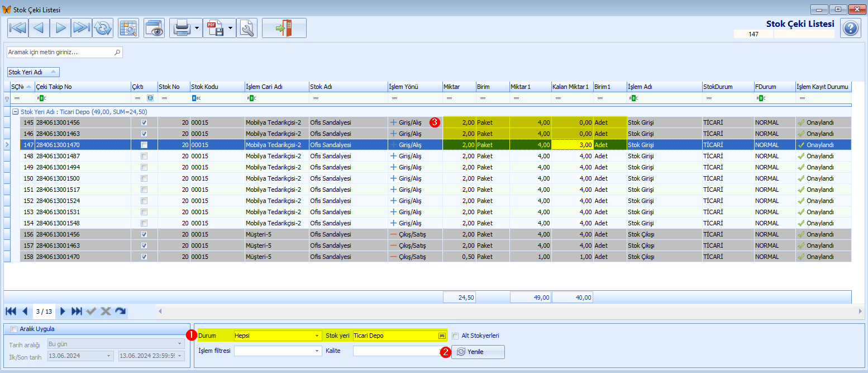Open the blue help question-mark icon
Image resolution: width=868 pixels, height=373 pixels.
click(x=850, y=28)
